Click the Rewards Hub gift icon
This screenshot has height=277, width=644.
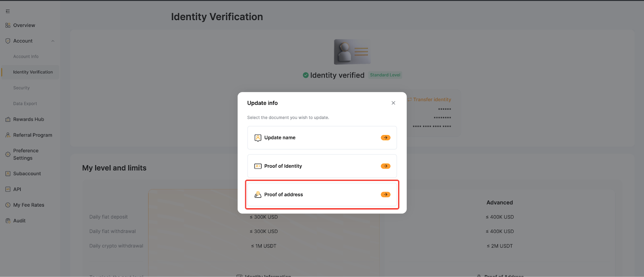click(x=8, y=119)
